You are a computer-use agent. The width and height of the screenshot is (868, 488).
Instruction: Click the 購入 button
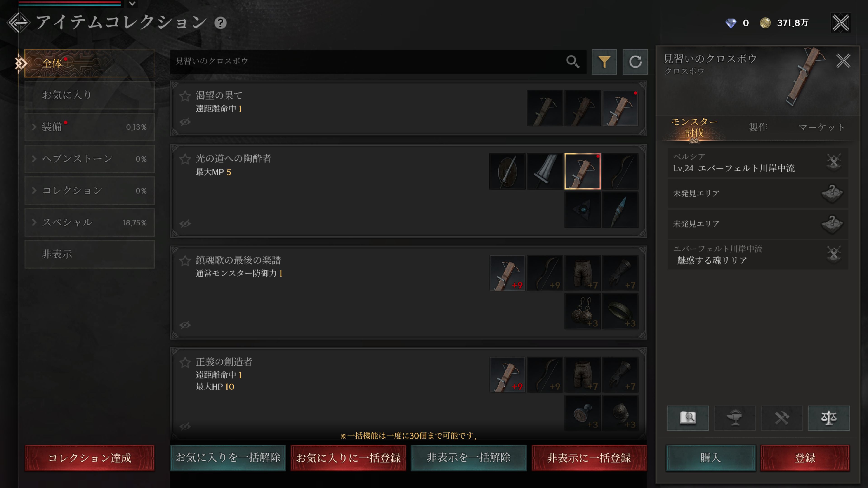pyautogui.click(x=711, y=458)
